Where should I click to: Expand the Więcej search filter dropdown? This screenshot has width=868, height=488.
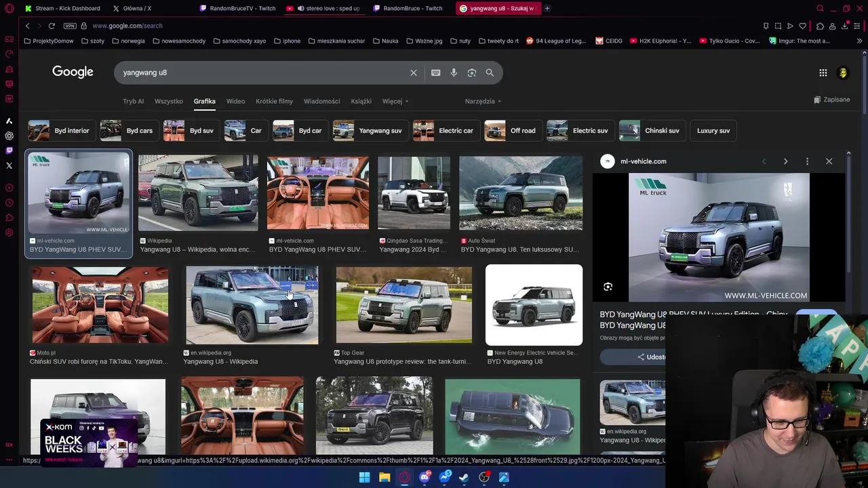[x=395, y=101]
